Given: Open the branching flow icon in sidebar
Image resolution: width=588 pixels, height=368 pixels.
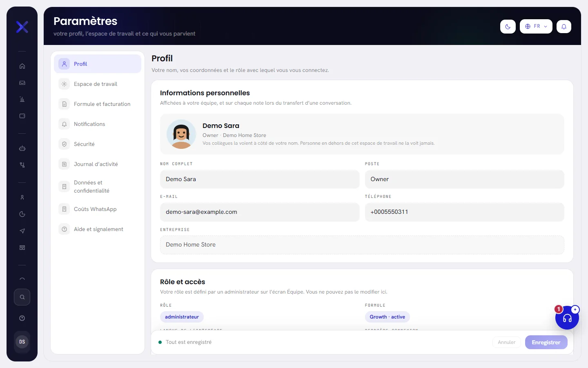Looking at the screenshot, I should (22, 165).
